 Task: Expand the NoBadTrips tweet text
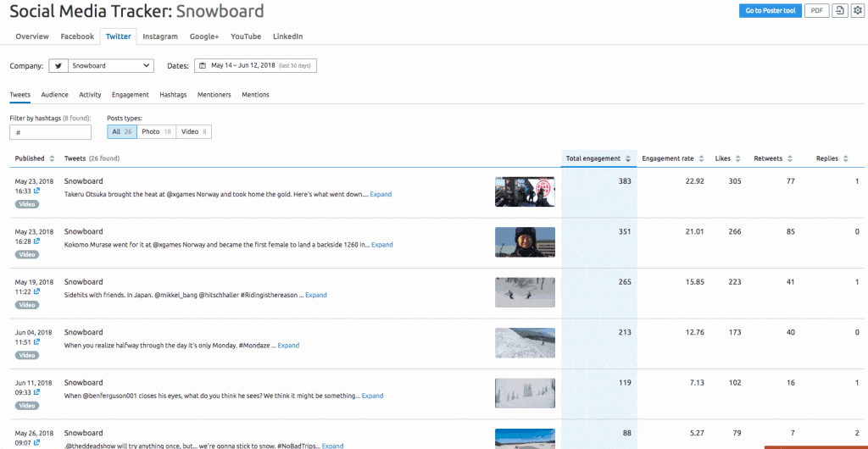pyautogui.click(x=332, y=446)
